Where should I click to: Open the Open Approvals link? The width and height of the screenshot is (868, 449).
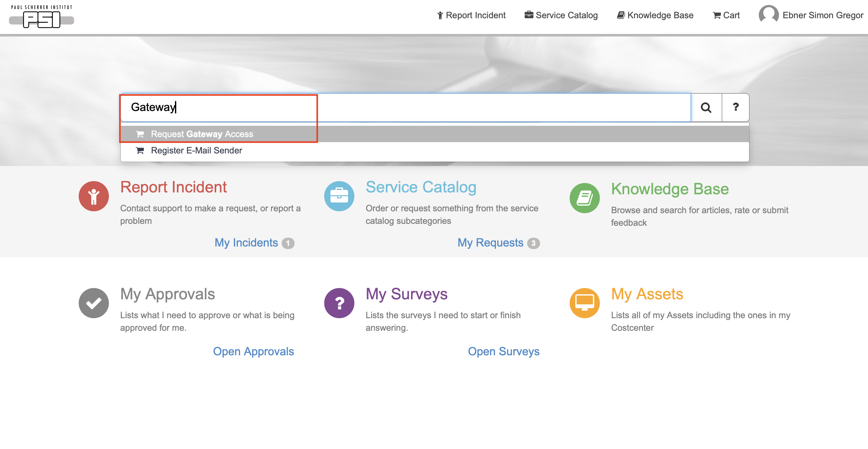coord(253,352)
